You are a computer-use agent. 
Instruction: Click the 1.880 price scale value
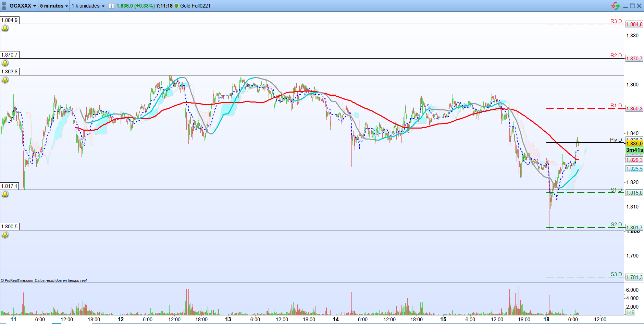(632, 36)
